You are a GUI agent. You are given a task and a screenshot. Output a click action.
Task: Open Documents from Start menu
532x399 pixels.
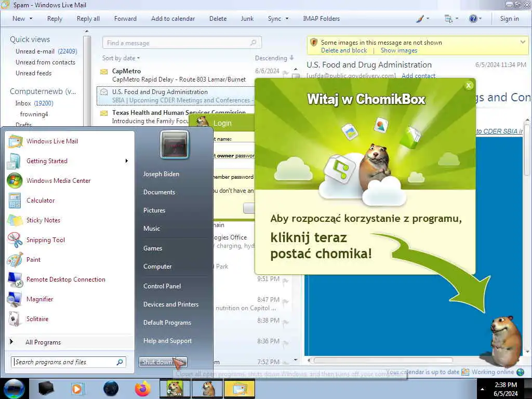click(x=159, y=192)
